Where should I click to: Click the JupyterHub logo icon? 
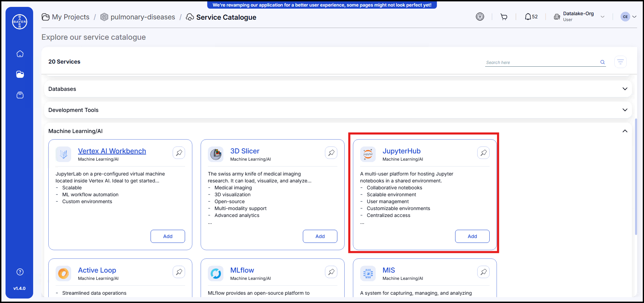[x=368, y=154]
